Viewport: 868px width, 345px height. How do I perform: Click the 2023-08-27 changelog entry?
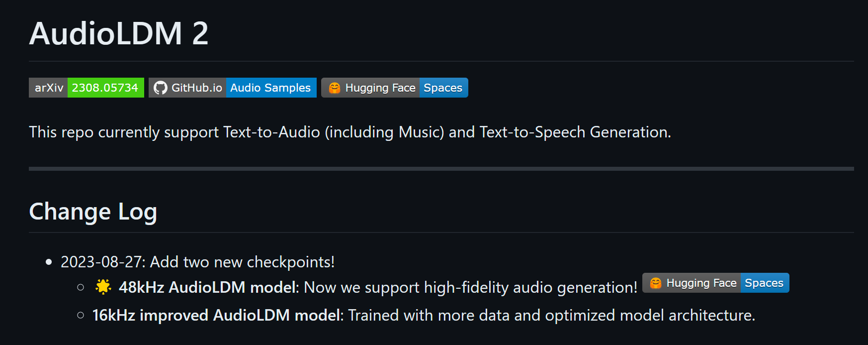pyautogui.click(x=197, y=262)
